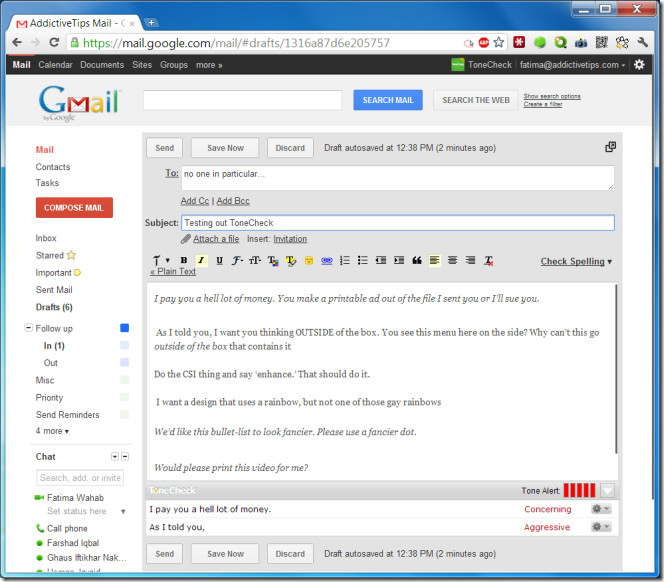Viewport: 664px width, 582px height.
Task: Open options for Aggressive tone phrase
Action: click(601, 527)
